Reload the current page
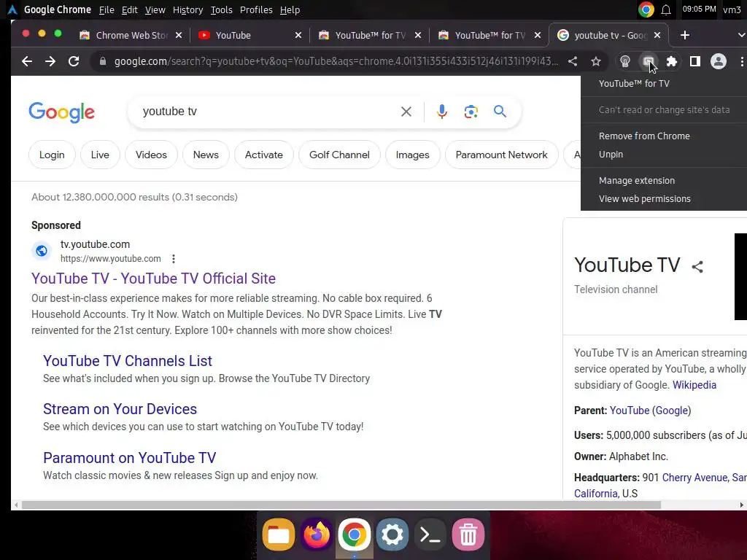747x560 pixels. click(x=74, y=61)
